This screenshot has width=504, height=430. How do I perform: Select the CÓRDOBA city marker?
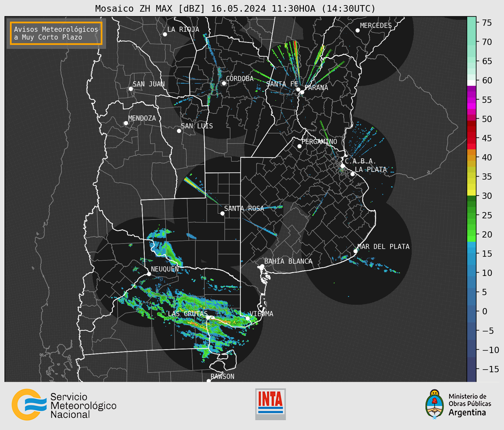coord(224,83)
